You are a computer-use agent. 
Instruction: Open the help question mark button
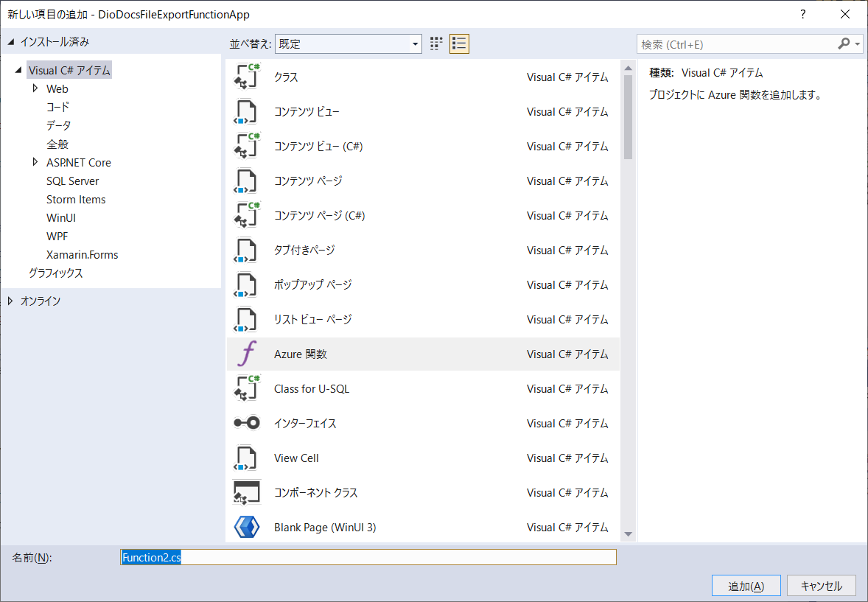click(802, 15)
